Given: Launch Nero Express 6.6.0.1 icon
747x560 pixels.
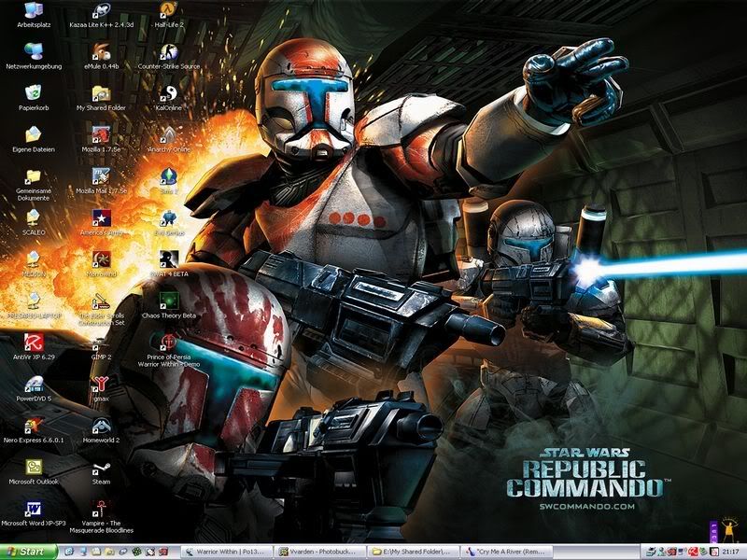Looking at the screenshot, I should (x=34, y=429).
